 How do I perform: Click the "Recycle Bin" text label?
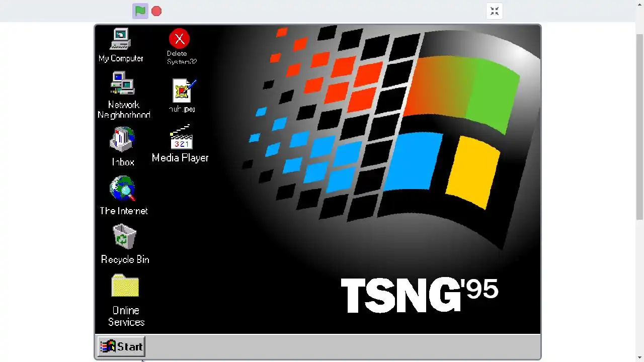(x=125, y=259)
